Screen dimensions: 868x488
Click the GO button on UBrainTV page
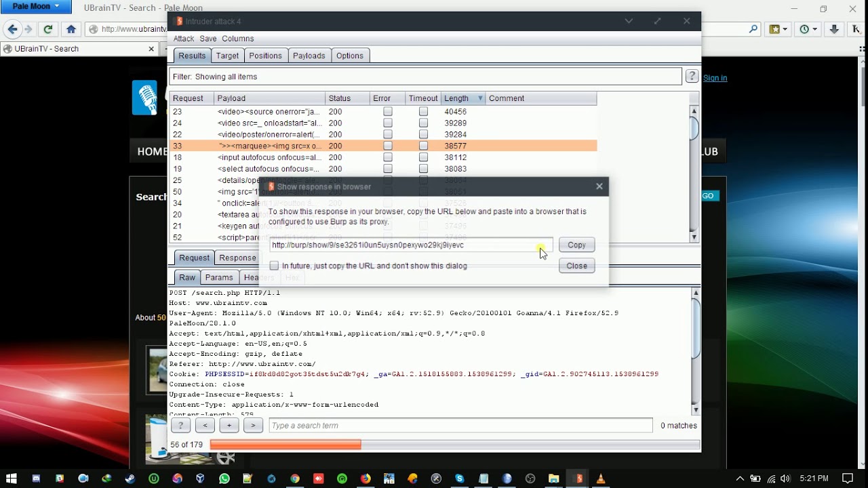click(x=708, y=196)
